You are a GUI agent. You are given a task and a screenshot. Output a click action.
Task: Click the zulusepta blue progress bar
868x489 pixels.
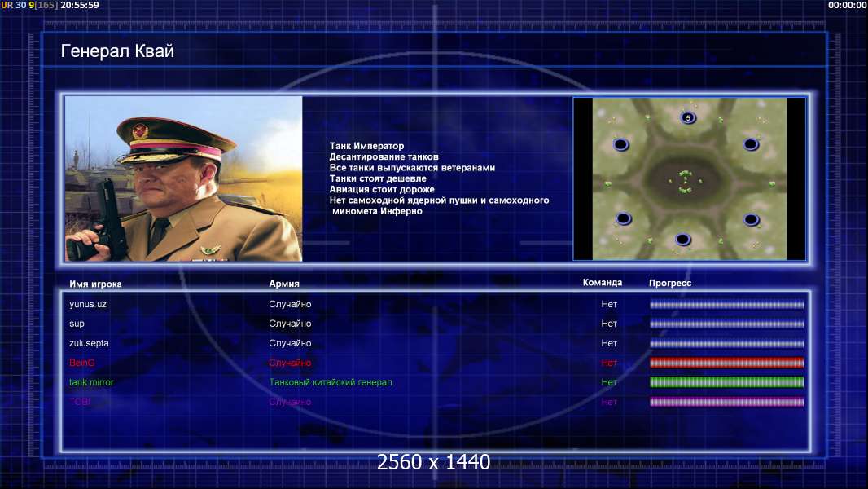point(727,343)
